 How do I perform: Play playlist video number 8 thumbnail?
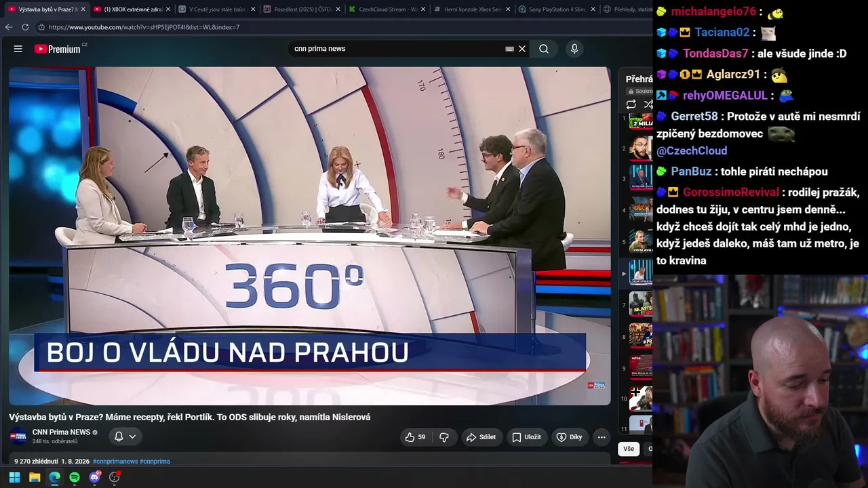641,336
